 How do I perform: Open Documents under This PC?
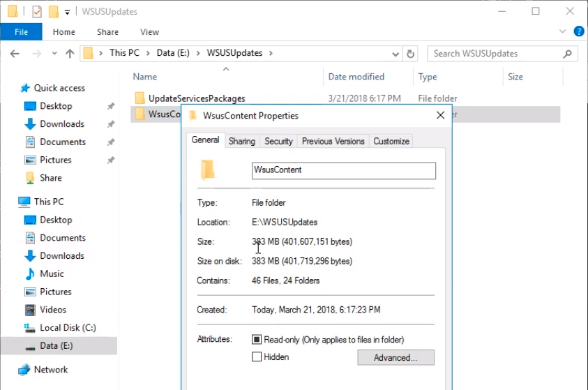63,238
